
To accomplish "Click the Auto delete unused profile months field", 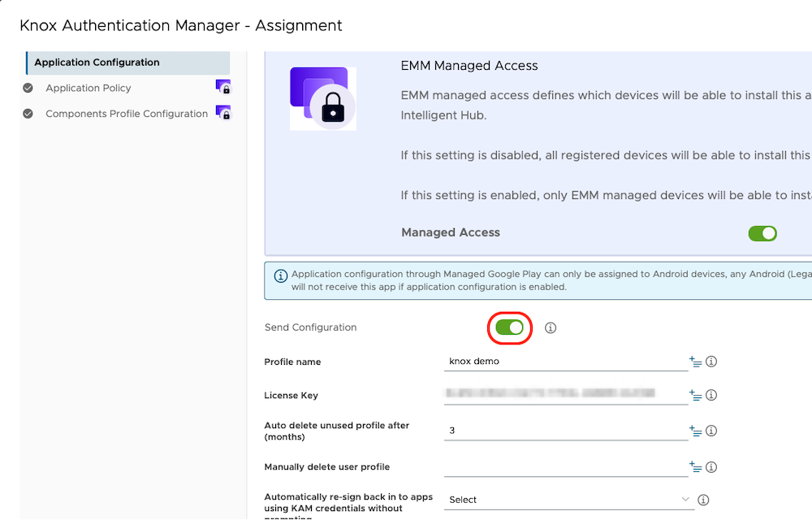I will (x=565, y=431).
